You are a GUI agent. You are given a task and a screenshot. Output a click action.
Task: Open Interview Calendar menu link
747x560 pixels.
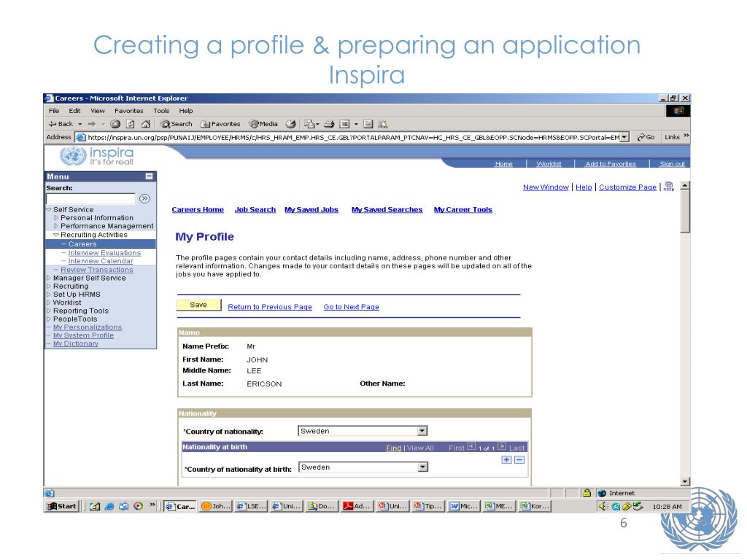point(101,261)
